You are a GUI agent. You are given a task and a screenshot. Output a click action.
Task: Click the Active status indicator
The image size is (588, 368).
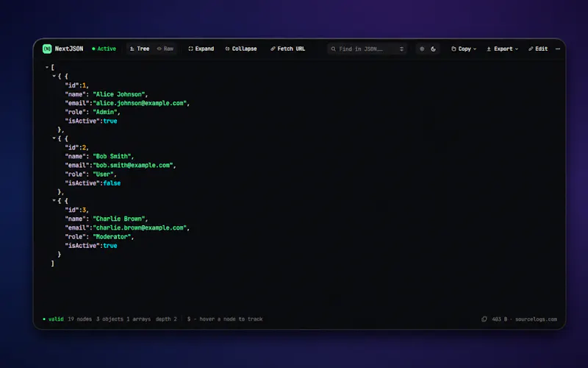pos(104,49)
